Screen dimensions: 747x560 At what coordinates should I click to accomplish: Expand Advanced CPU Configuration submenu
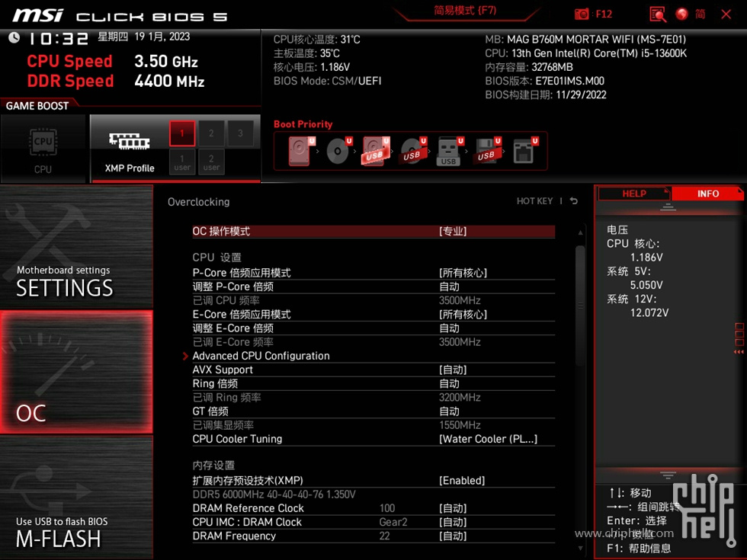click(x=373, y=356)
